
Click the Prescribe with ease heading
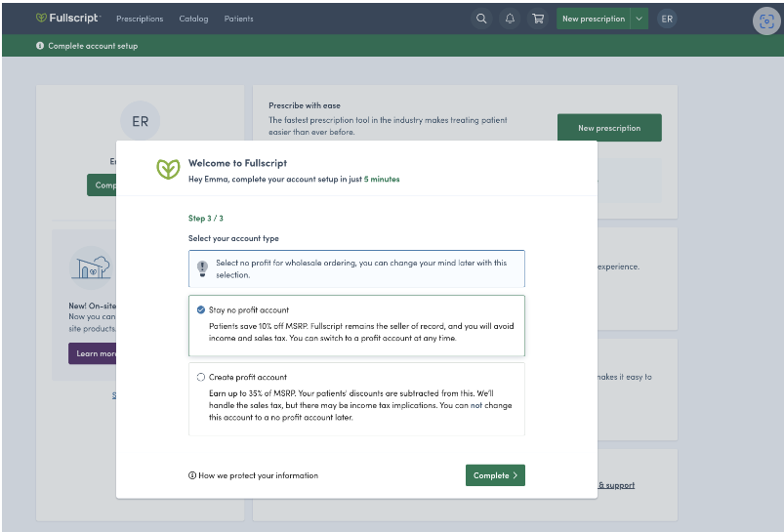coord(305,105)
